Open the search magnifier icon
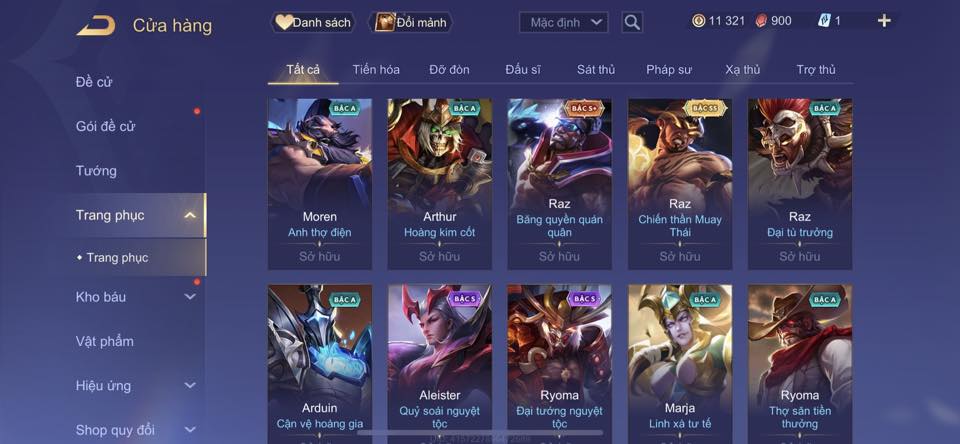 click(x=632, y=23)
